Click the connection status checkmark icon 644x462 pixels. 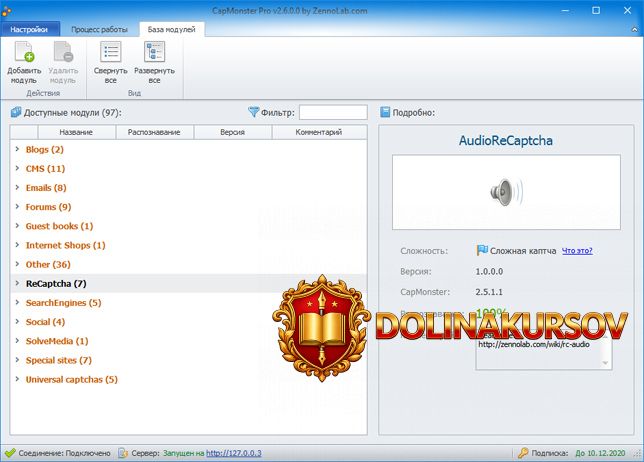pyautogui.click(x=9, y=453)
